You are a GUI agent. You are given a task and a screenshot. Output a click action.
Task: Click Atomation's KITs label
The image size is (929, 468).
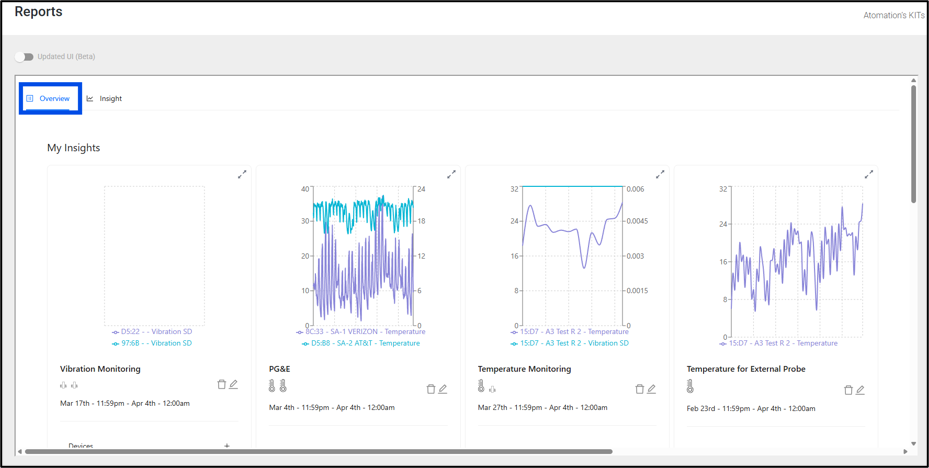point(895,15)
